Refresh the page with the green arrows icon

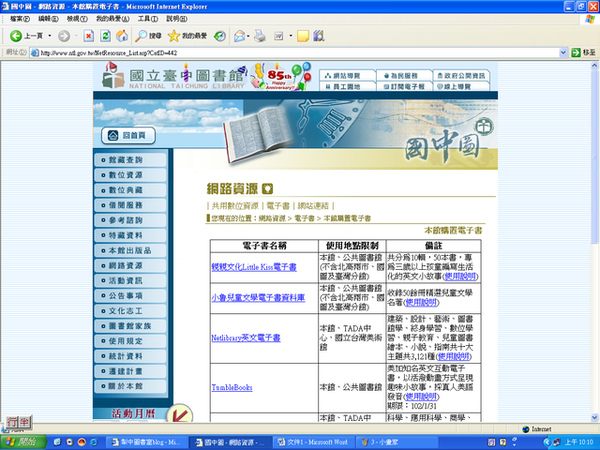[105, 36]
